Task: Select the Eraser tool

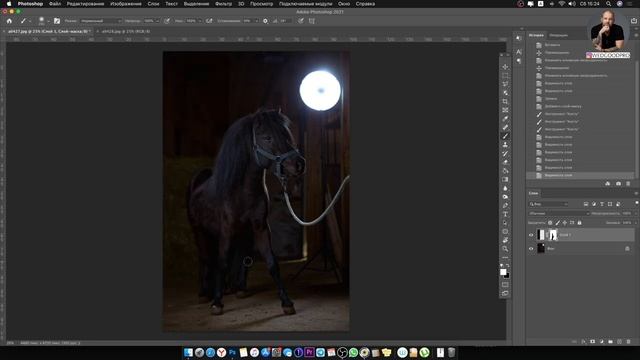Action: [x=505, y=162]
